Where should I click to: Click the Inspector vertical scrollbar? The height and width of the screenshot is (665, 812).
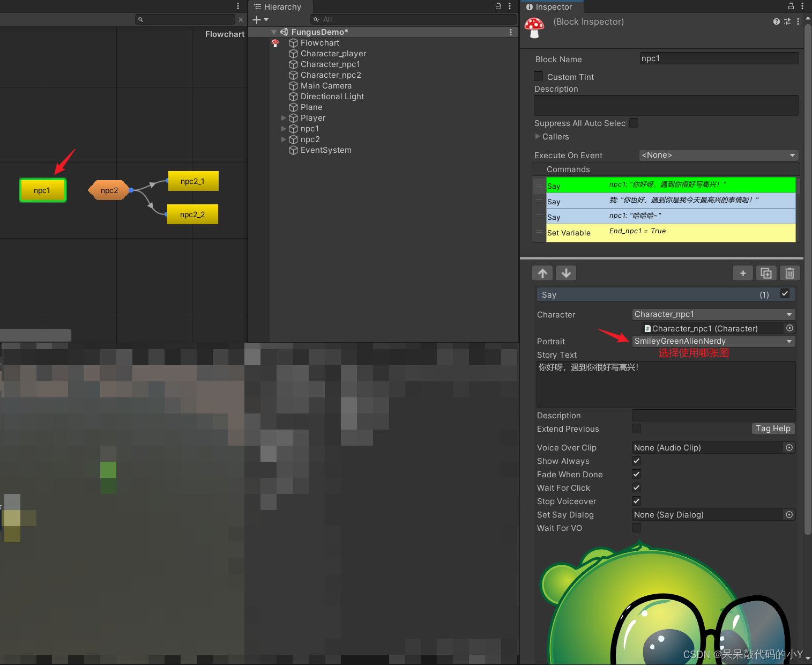tap(808, 279)
